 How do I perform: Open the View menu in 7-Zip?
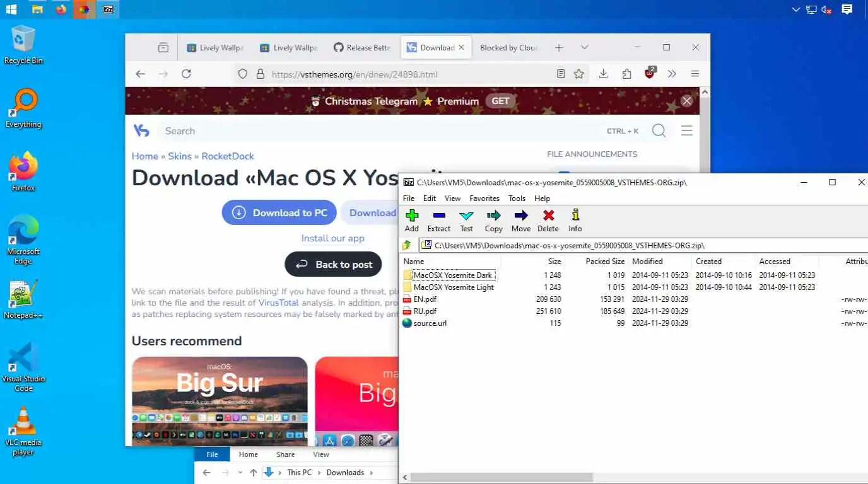pos(453,198)
